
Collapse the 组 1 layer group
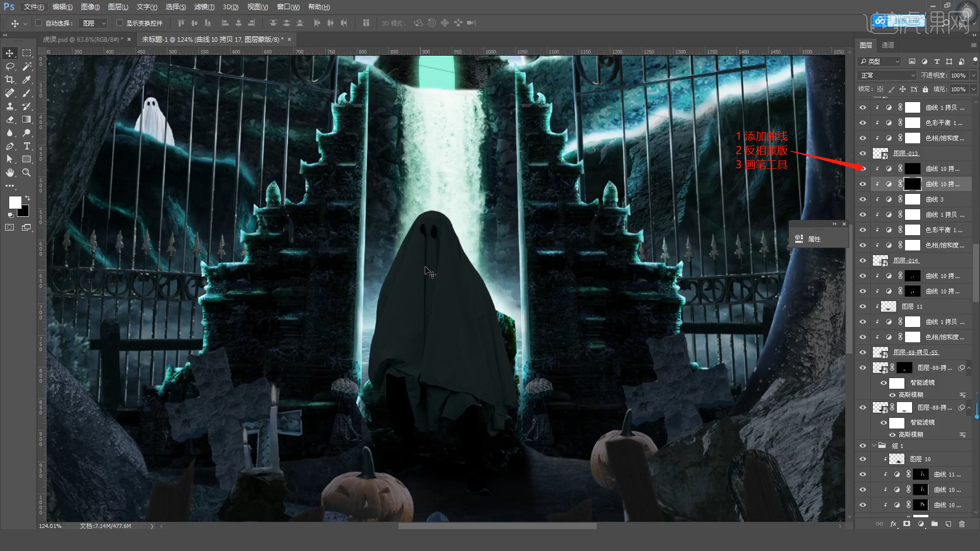click(x=874, y=445)
